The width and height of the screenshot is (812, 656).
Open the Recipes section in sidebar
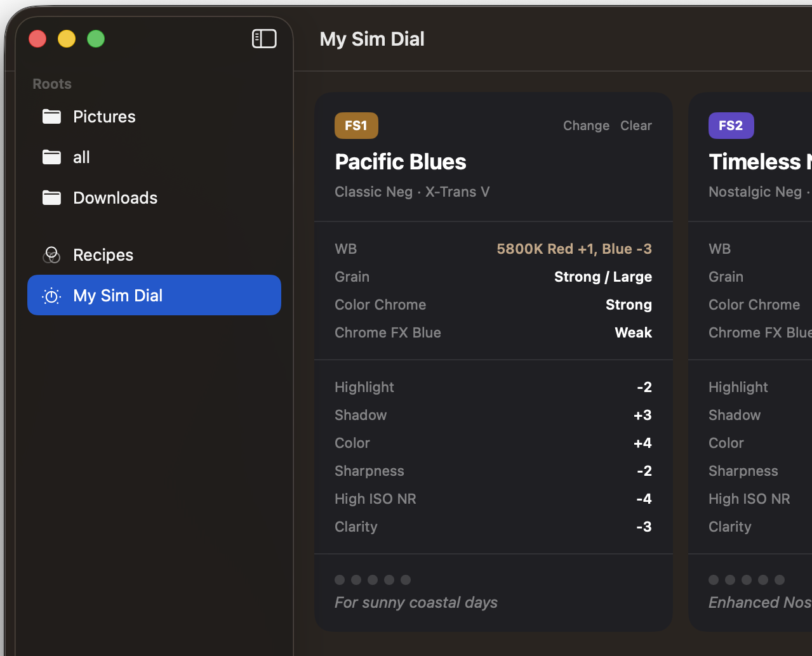coord(103,255)
